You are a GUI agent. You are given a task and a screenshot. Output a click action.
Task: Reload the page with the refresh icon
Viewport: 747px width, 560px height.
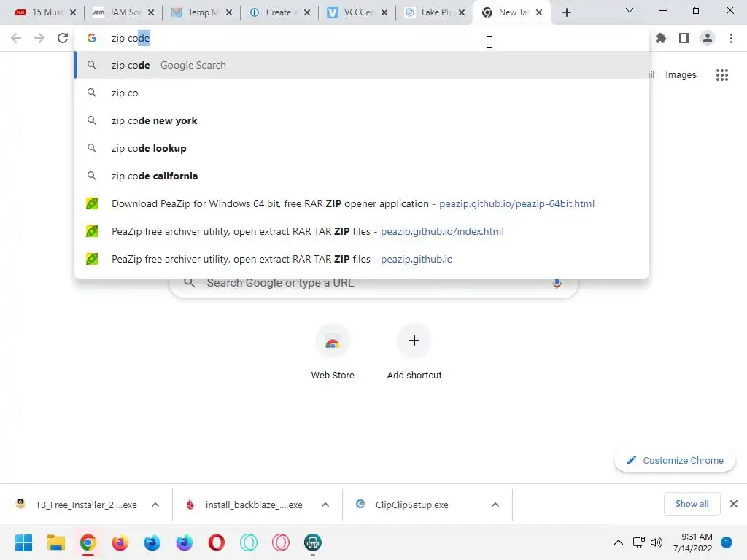63,38
